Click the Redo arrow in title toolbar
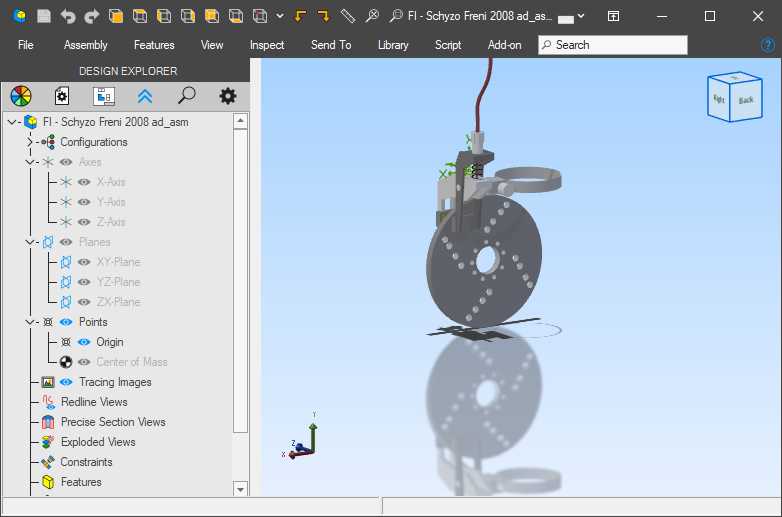Screen dimensions: 782x517 92,16
